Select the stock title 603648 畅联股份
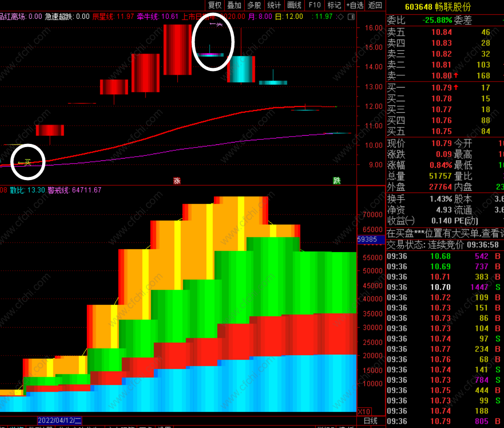The height and width of the screenshot is (428, 504). pyautogui.click(x=438, y=7)
